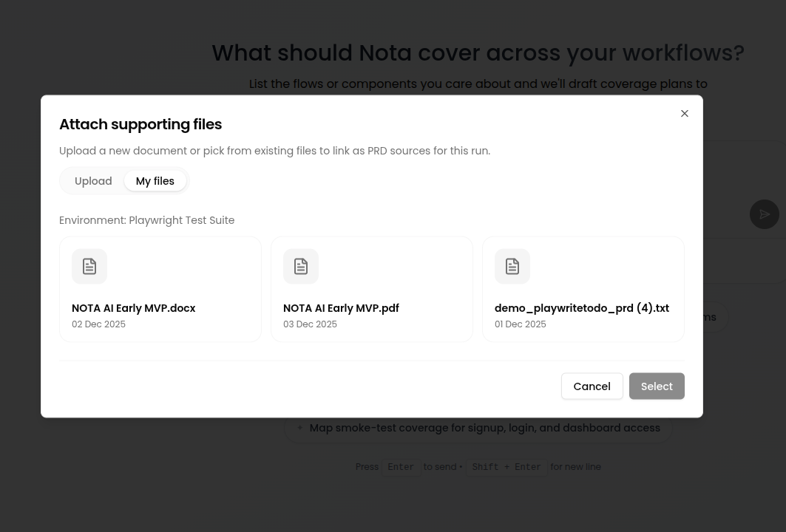Click the document icon for NOTA AI Early MVP.pdf

301,267
